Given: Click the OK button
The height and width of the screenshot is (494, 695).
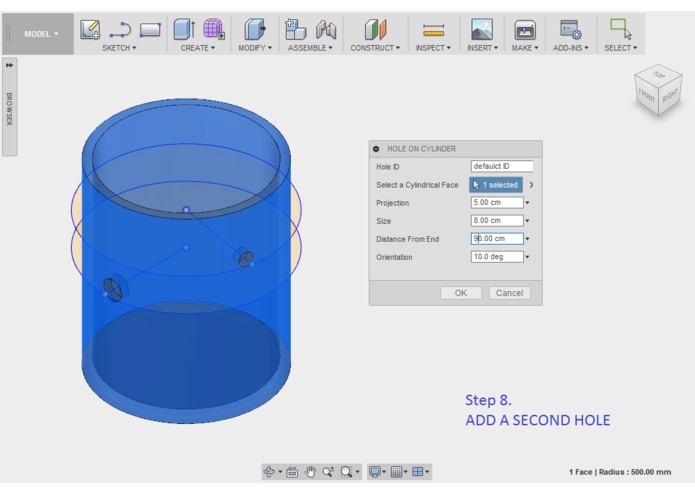Looking at the screenshot, I should tap(461, 293).
